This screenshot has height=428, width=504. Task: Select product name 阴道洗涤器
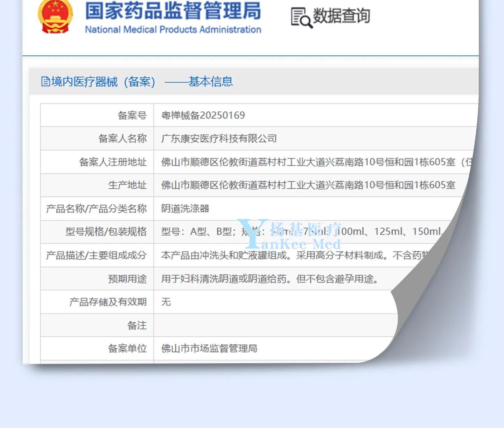click(185, 209)
